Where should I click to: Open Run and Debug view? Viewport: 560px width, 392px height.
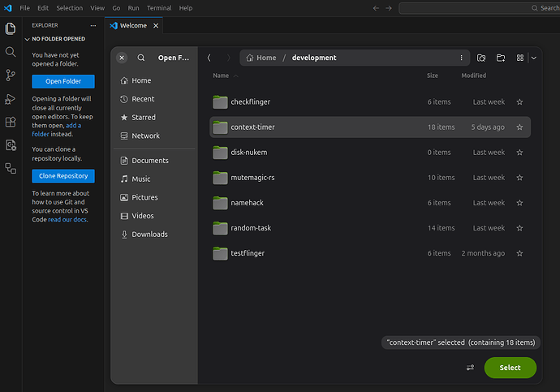coord(11,99)
